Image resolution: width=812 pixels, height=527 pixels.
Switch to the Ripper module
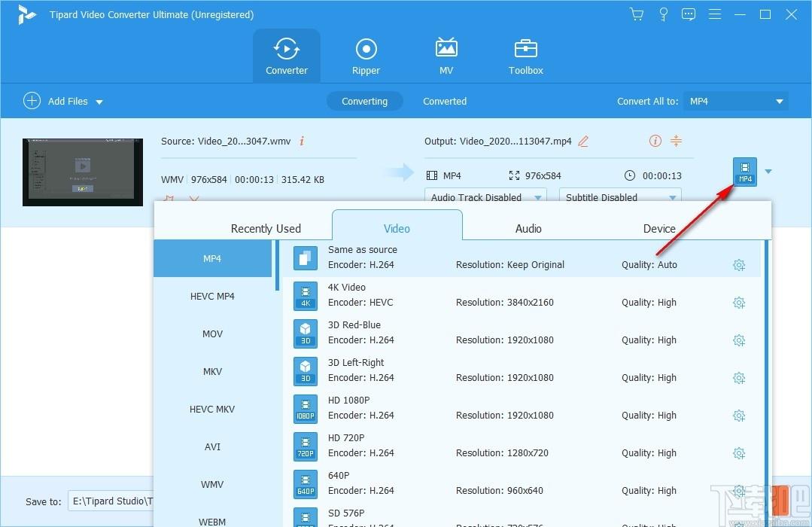click(366, 56)
